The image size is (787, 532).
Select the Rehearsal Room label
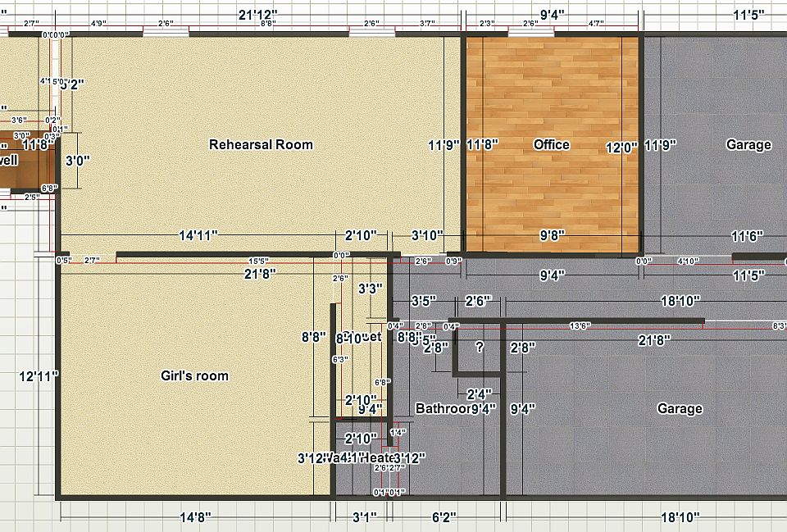(x=261, y=144)
